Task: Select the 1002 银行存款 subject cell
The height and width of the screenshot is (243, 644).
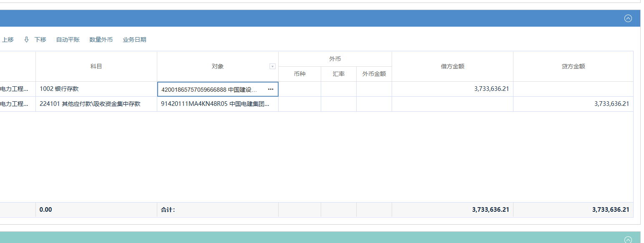Action: [x=96, y=89]
